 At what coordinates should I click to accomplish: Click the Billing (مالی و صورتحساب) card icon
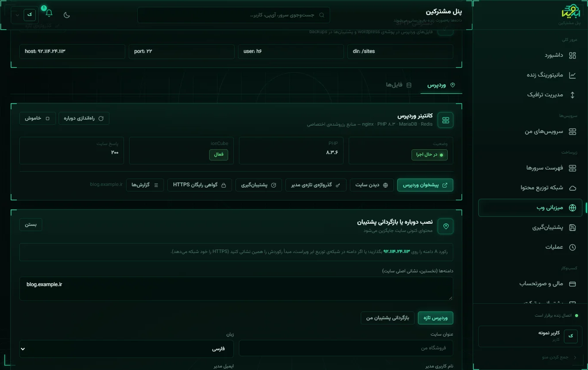click(573, 284)
